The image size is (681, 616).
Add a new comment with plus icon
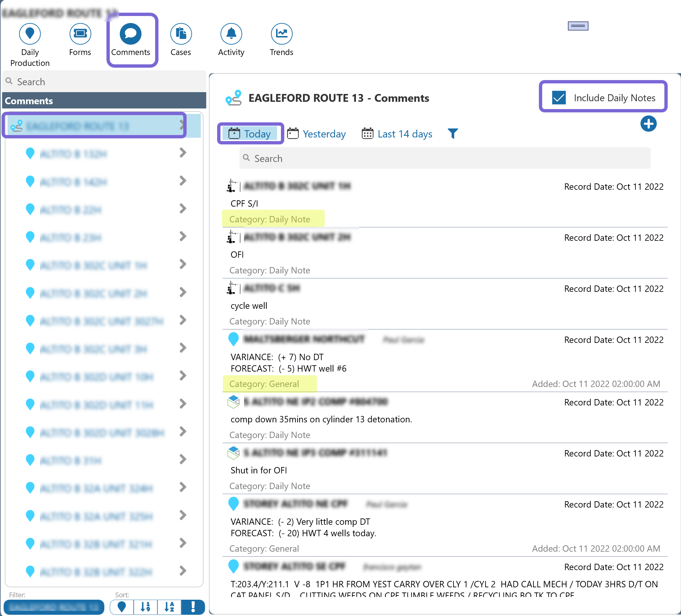[648, 124]
